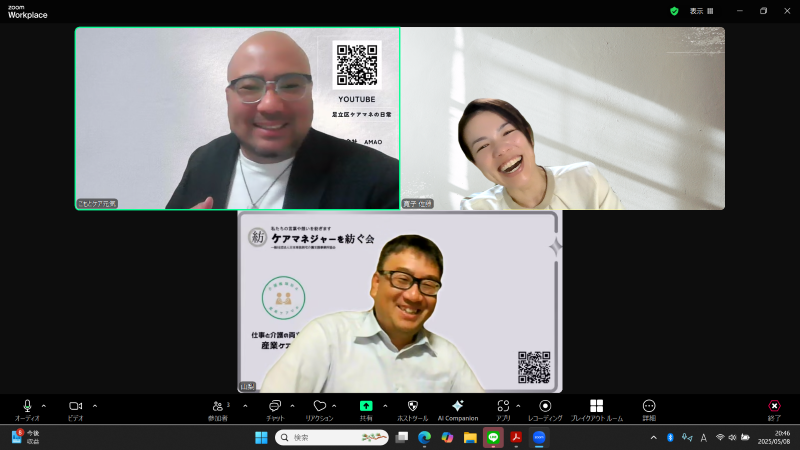The width and height of the screenshot is (800, 450).
Task: Switch to LINE app on the taskbar
Action: pos(493,438)
